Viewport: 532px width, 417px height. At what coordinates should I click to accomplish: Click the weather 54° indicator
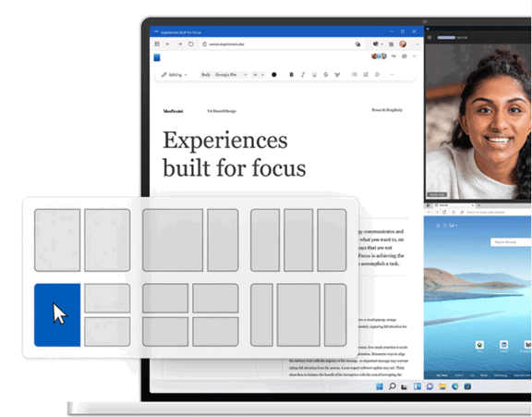tap(451, 226)
